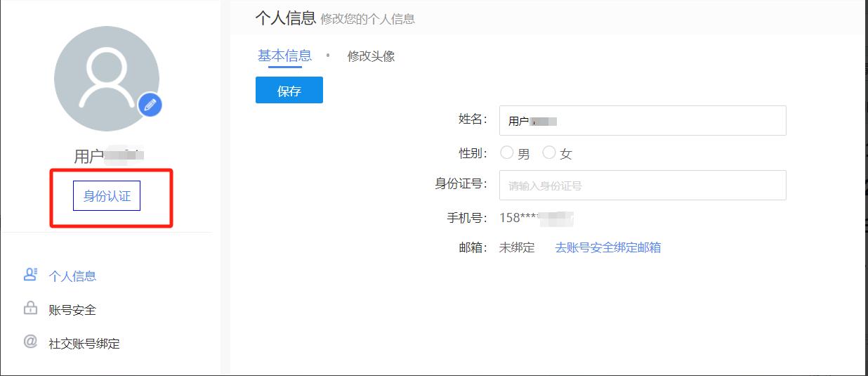Click the pencil edit icon on avatar
Image resolution: width=868 pixels, height=376 pixels.
click(x=150, y=105)
